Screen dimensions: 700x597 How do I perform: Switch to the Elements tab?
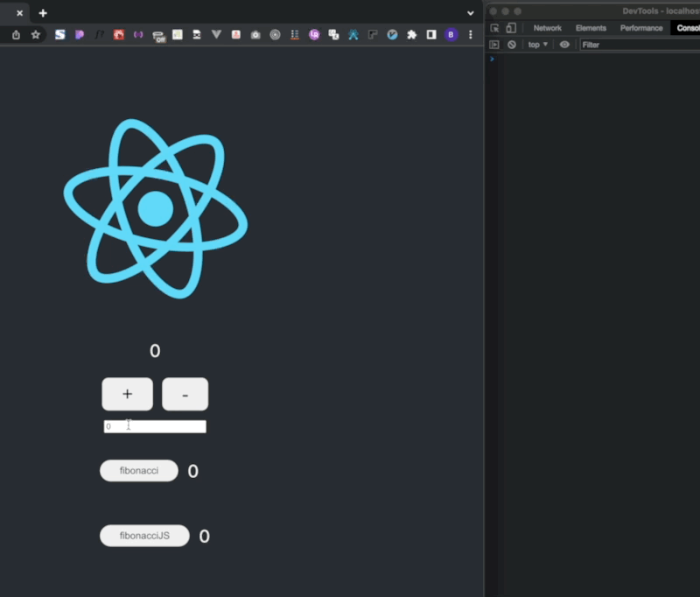(x=591, y=28)
